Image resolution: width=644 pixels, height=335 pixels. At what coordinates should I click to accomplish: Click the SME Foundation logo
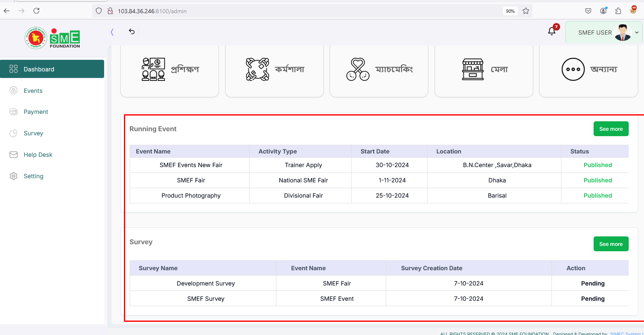pos(52,38)
